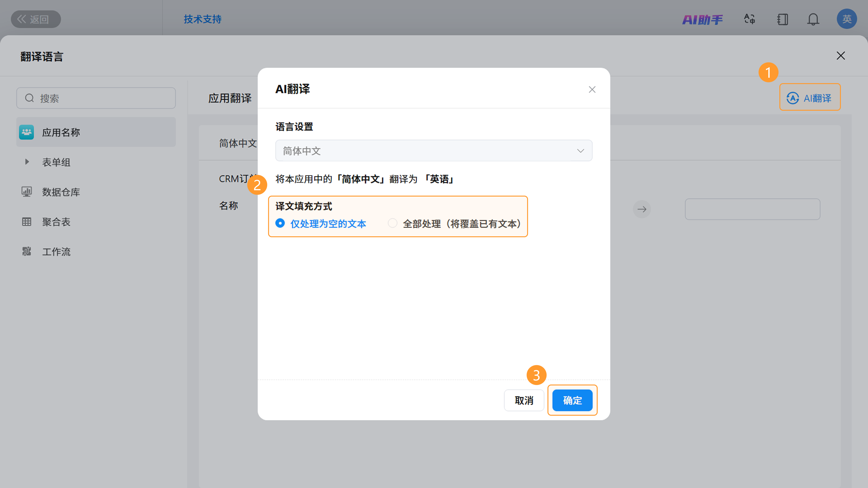Expand the 表单组 tree arrow

tap(27, 162)
